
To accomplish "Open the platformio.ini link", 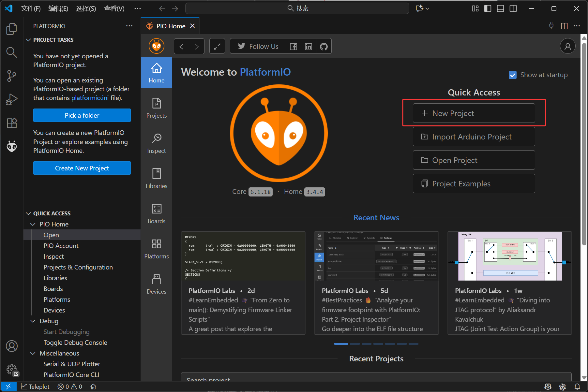I will [x=90, y=98].
